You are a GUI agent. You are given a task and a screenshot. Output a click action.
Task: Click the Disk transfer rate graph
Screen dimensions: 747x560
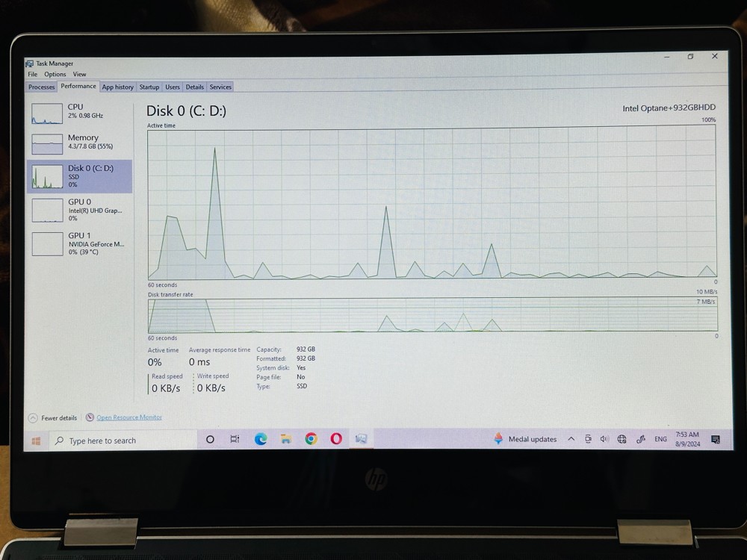tap(433, 315)
